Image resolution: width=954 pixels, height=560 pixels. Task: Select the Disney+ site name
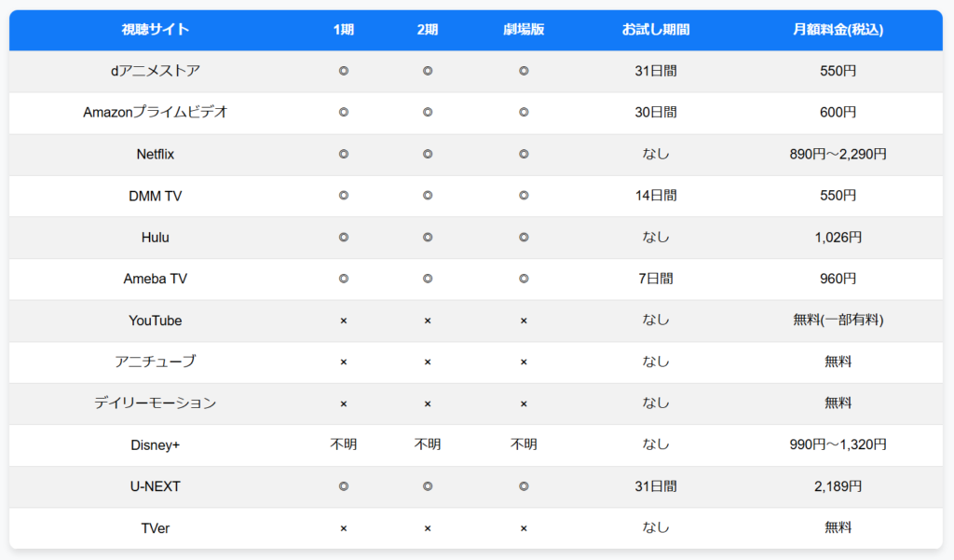click(x=156, y=445)
